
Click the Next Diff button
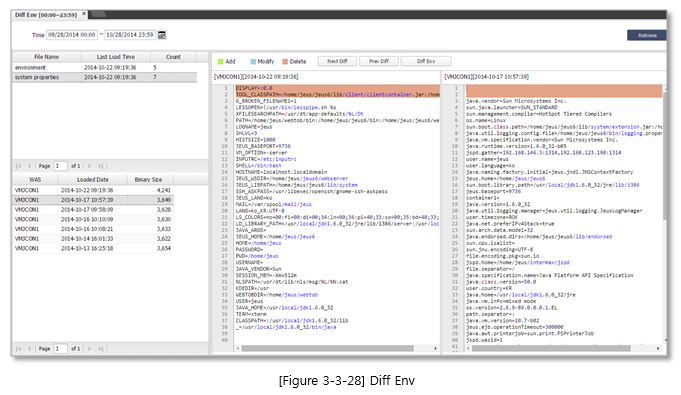[x=337, y=61]
